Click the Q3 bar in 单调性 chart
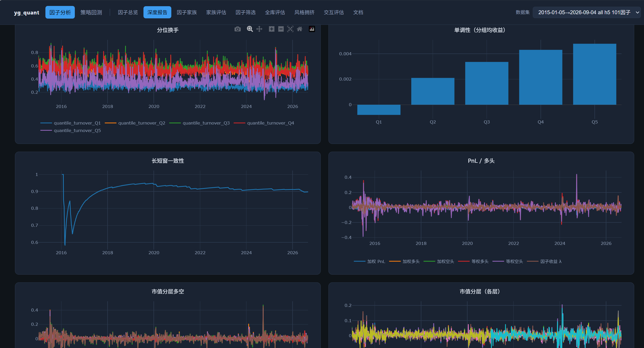 [x=487, y=83]
